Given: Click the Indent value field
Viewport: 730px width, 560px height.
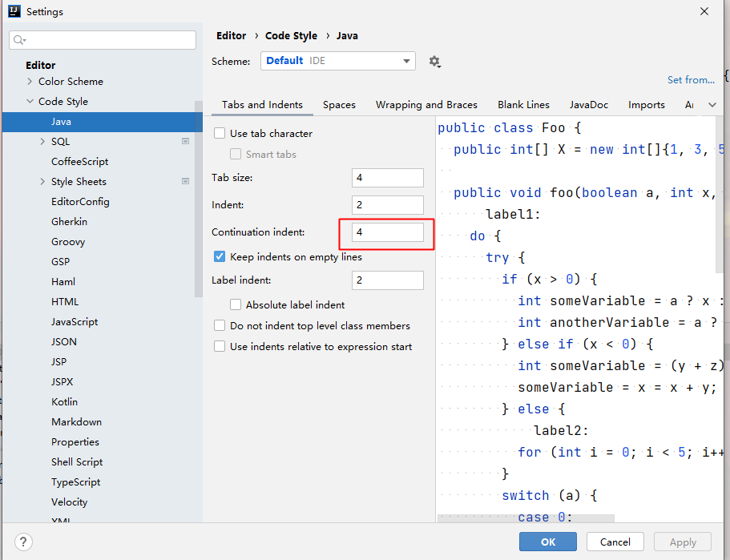Looking at the screenshot, I should [x=387, y=205].
